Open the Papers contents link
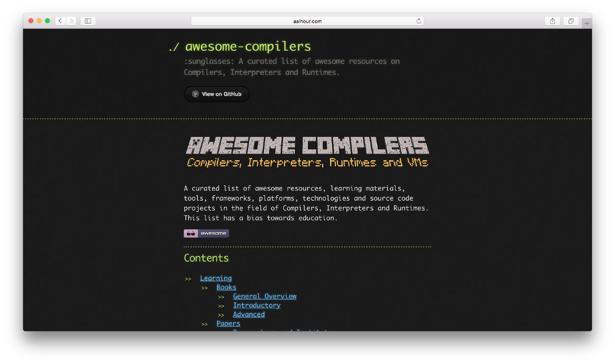615x364 pixels. click(228, 323)
